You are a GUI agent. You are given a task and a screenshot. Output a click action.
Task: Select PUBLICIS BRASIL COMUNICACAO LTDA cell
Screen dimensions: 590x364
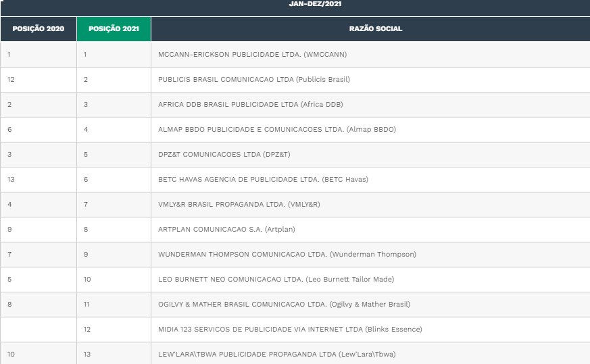tap(370, 79)
